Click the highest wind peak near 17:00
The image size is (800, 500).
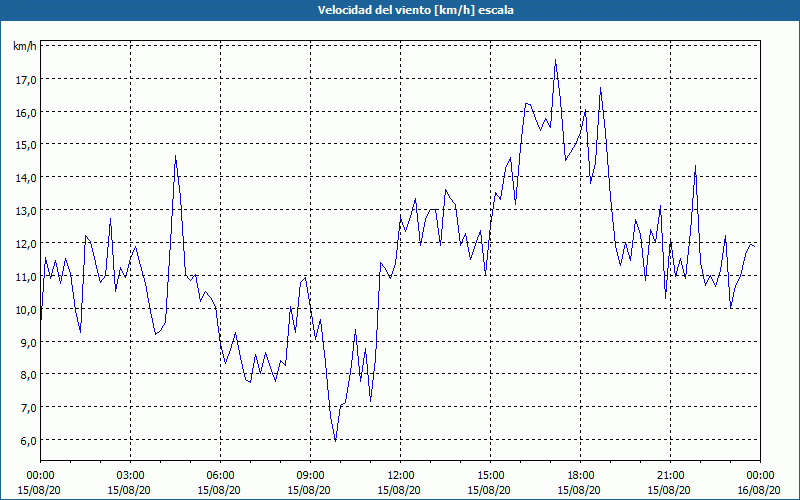[555, 60]
